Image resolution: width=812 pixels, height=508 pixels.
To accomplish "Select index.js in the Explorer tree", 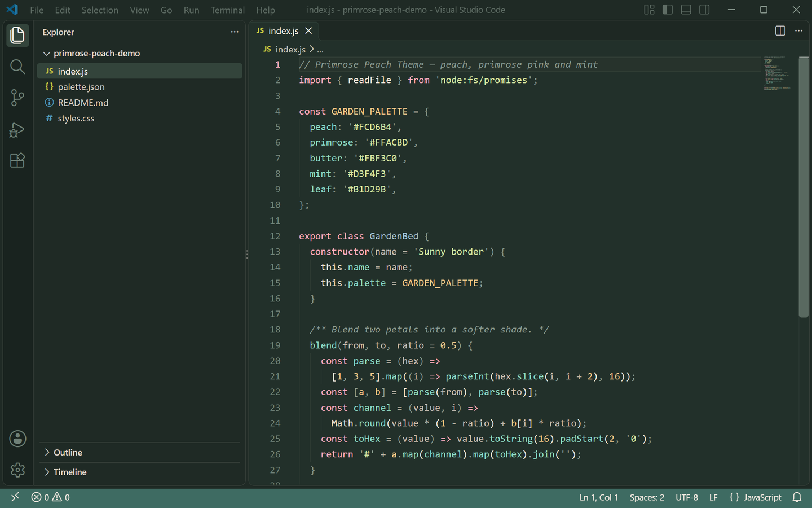I will [x=140, y=71].
